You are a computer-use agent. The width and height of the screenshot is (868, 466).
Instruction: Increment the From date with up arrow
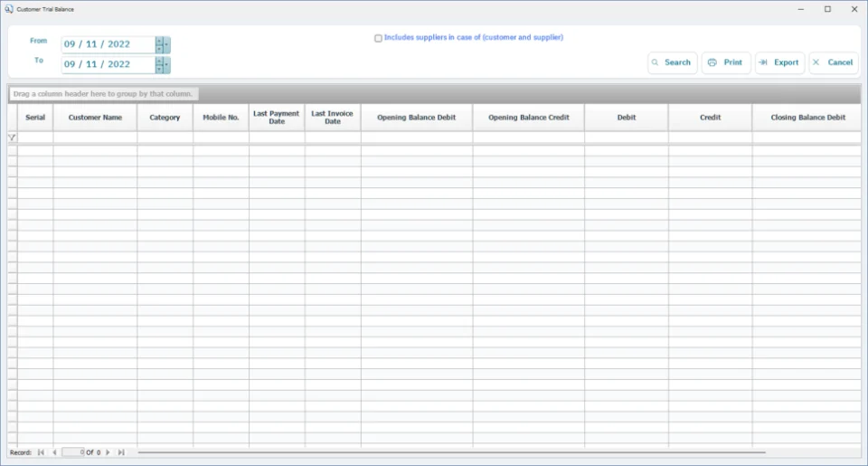pos(159,41)
